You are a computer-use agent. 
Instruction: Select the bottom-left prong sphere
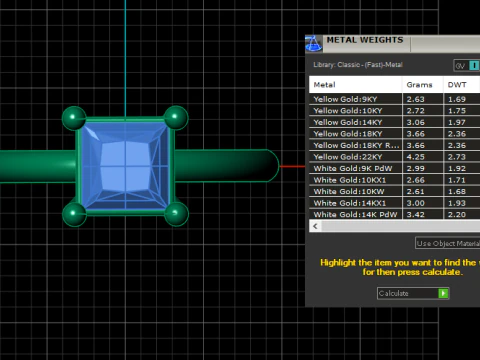(x=74, y=214)
